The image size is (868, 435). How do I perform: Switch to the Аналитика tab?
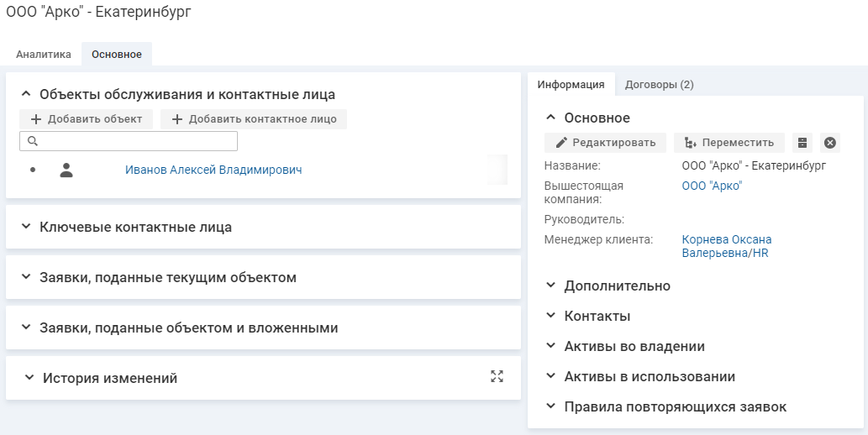[x=44, y=55]
